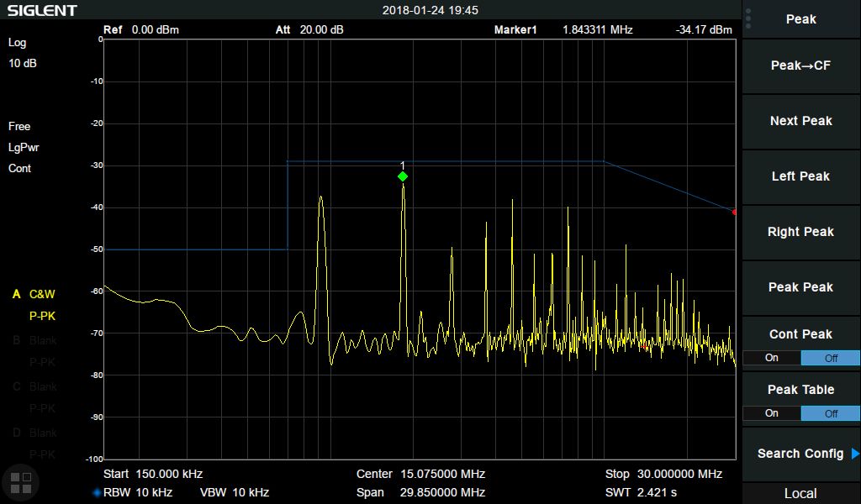
Task: Open the Peak menu header
Action: coord(800,19)
